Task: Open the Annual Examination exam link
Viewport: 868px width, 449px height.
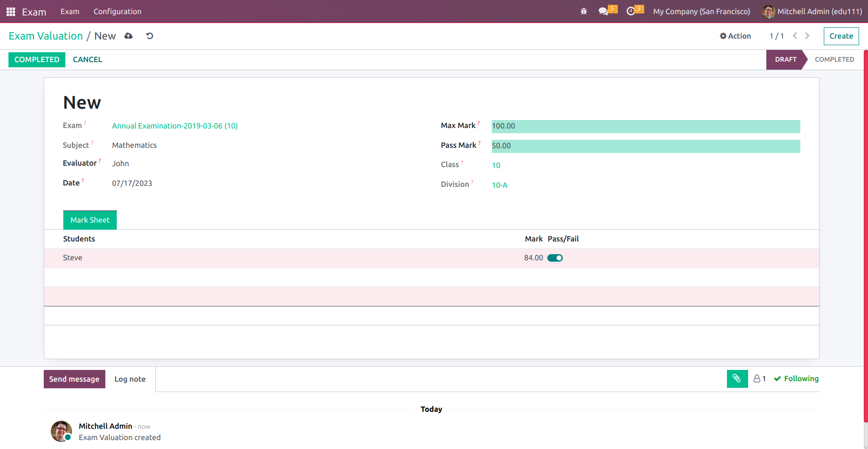Action: [x=174, y=126]
